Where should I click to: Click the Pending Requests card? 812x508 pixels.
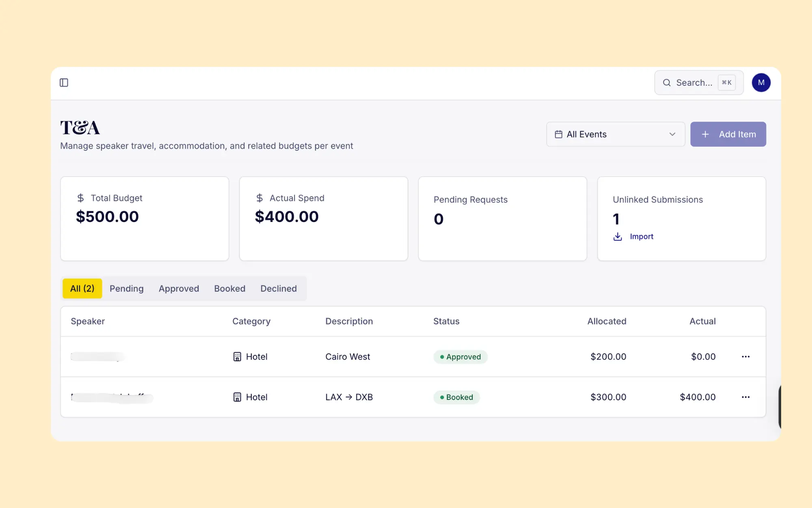point(502,219)
